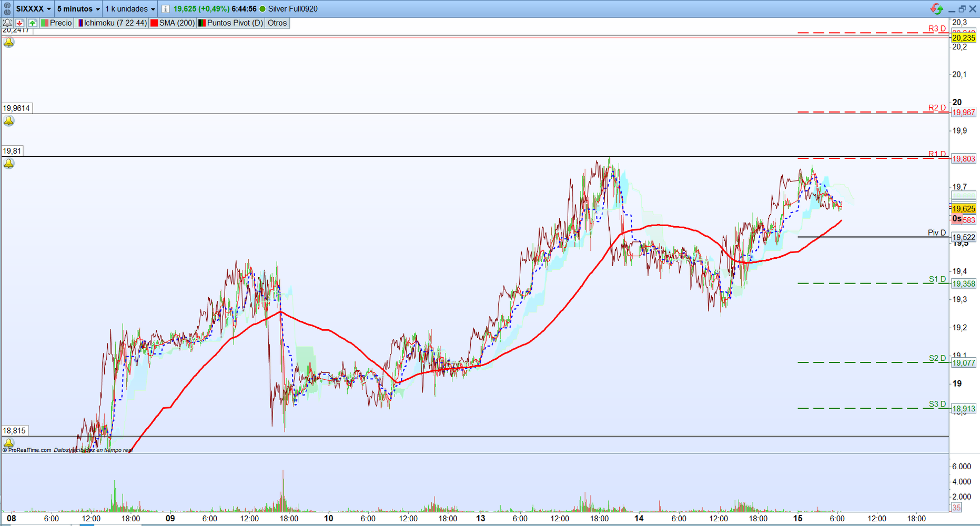Click the date 10 on time axis
This screenshot has height=526, width=980.
point(329,518)
